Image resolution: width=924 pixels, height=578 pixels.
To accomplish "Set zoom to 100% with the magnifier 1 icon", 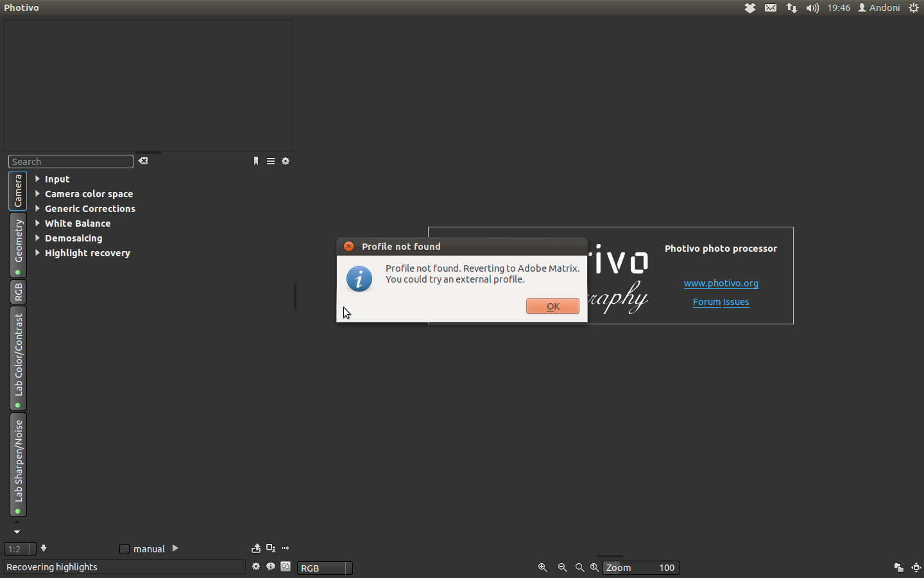I will 595,568.
